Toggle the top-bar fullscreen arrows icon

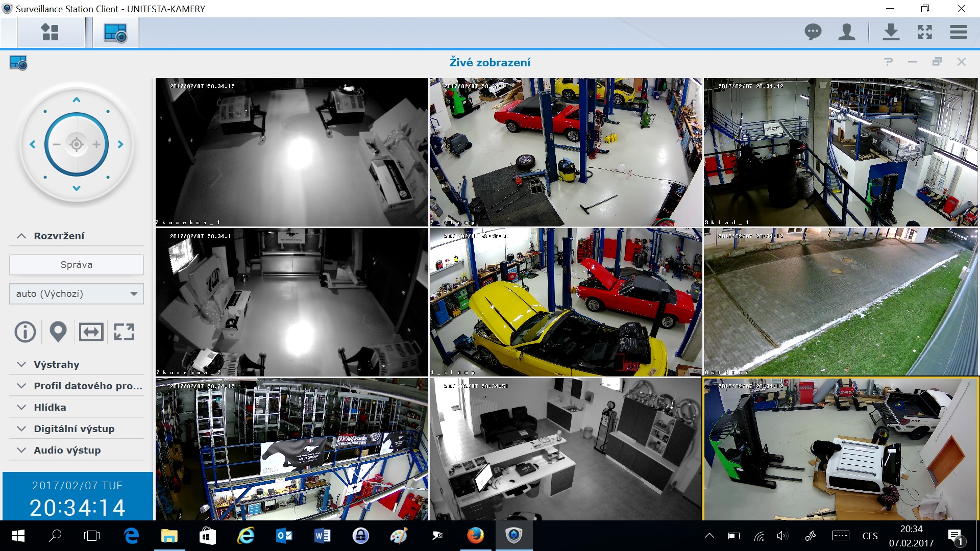[x=924, y=32]
